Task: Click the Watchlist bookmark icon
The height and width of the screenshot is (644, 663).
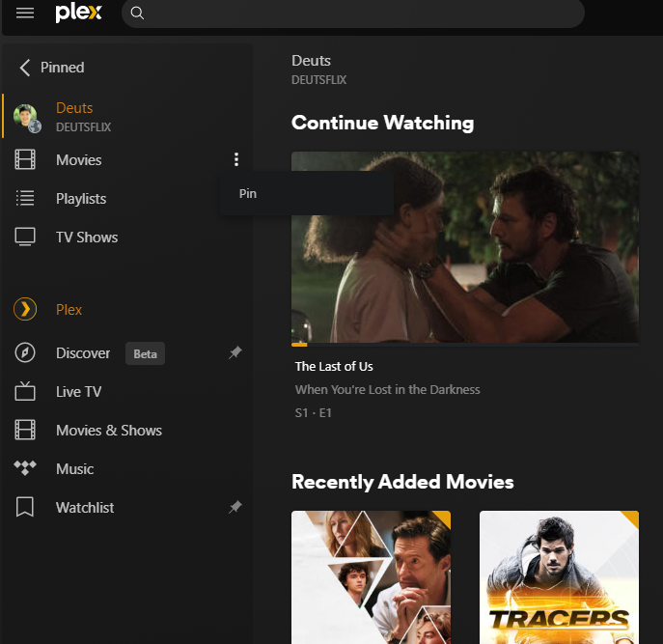Action: point(25,507)
